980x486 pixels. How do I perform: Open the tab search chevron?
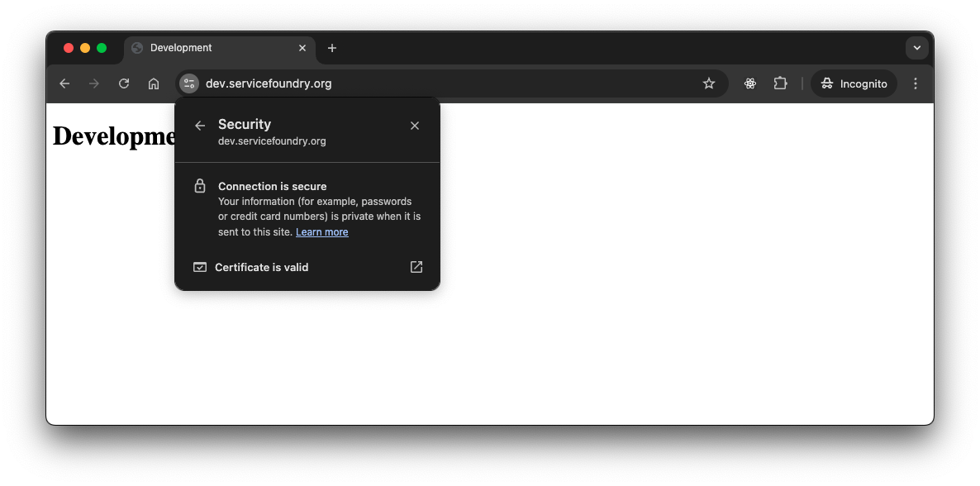click(917, 47)
